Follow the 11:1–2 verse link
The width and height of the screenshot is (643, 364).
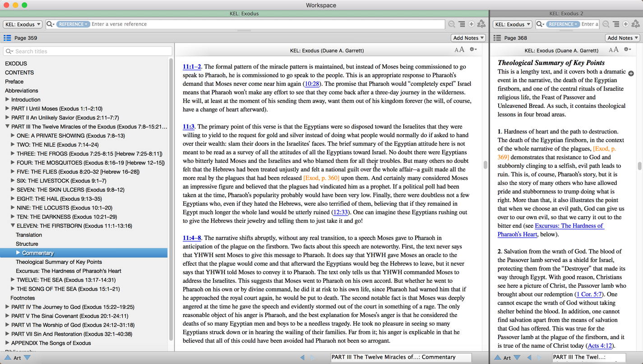point(192,67)
